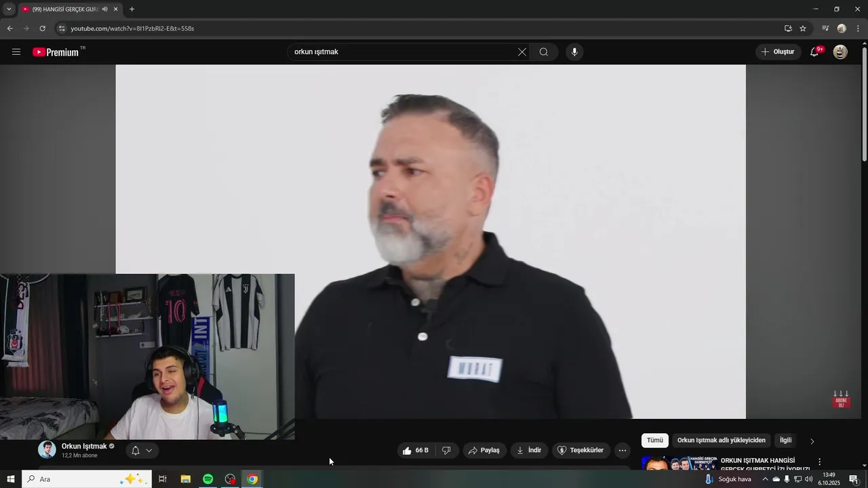
Task: Click the youtube.com address bar URL
Action: (x=132, y=28)
